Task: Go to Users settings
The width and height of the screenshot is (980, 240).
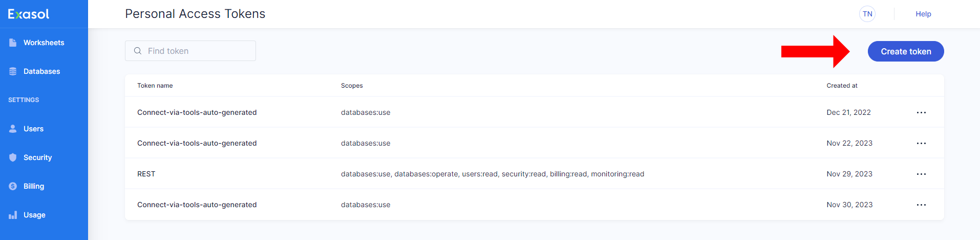Action: pyautogui.click(x=33, y=129)
